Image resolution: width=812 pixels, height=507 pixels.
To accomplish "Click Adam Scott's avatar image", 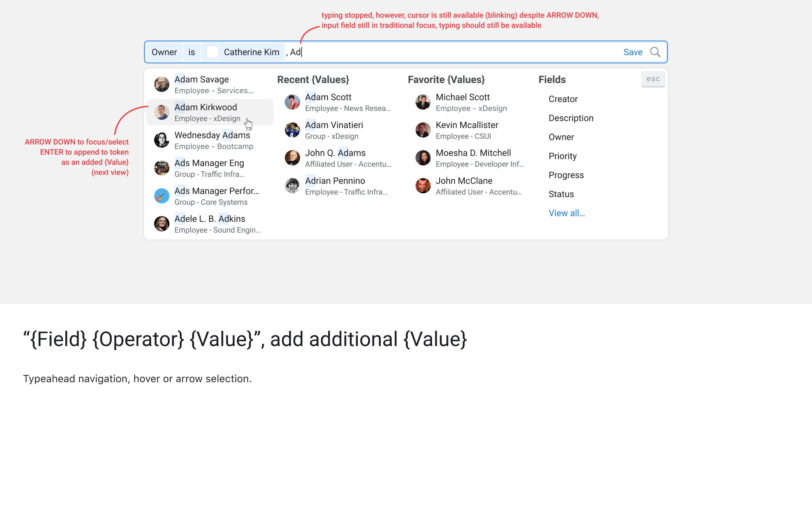I will click(x=292, y=102).
